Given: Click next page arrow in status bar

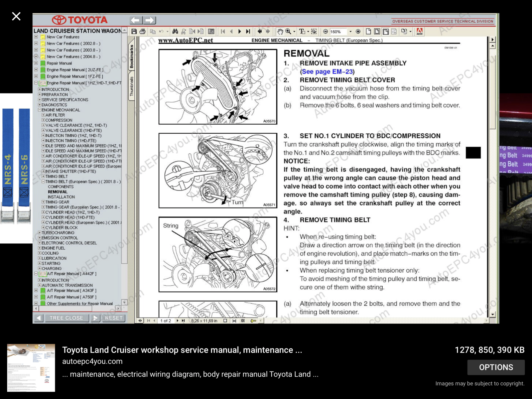Looking at the screenshot, I should [x=178, y=321].
